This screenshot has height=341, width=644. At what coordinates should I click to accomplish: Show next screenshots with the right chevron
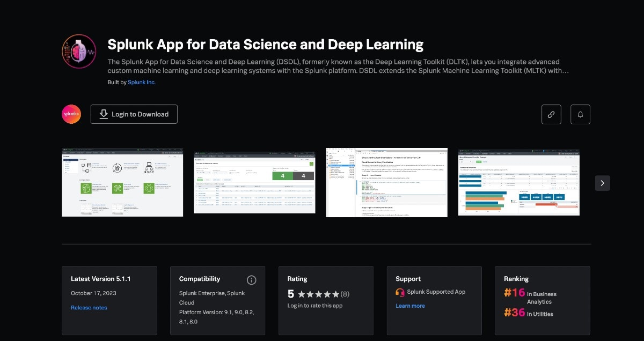(x=602, y=183)
